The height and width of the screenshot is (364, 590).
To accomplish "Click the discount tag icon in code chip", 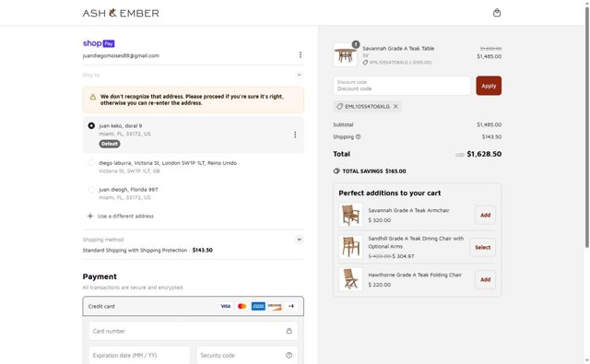I will point(339,106).
